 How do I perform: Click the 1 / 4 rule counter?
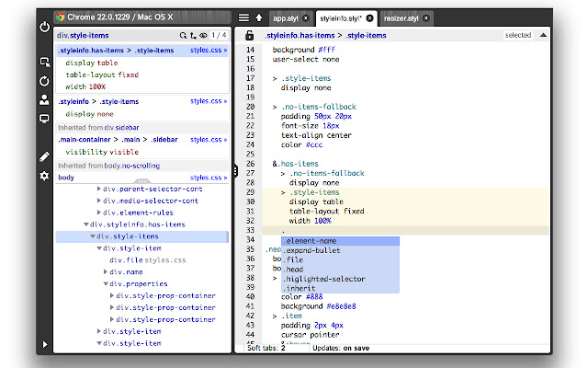pyautogui.click(x=219, y=35)
